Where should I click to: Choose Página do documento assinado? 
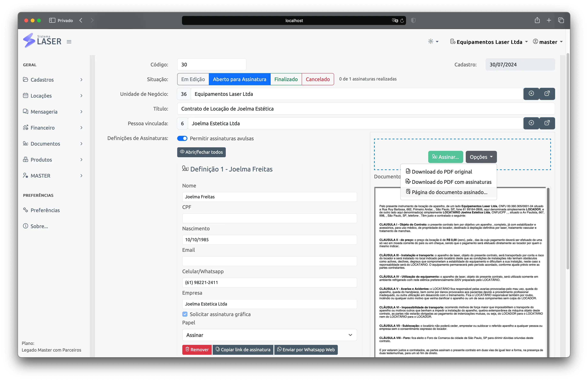click(448, 192)
